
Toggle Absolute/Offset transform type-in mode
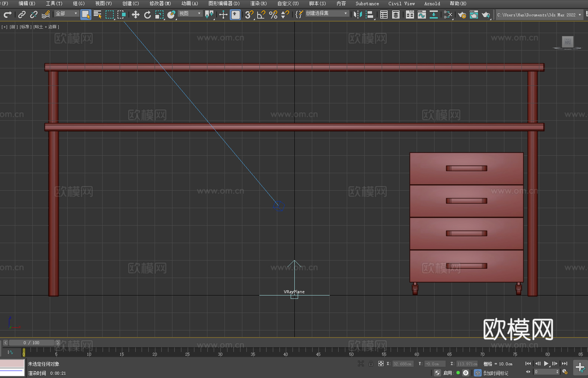381,364
